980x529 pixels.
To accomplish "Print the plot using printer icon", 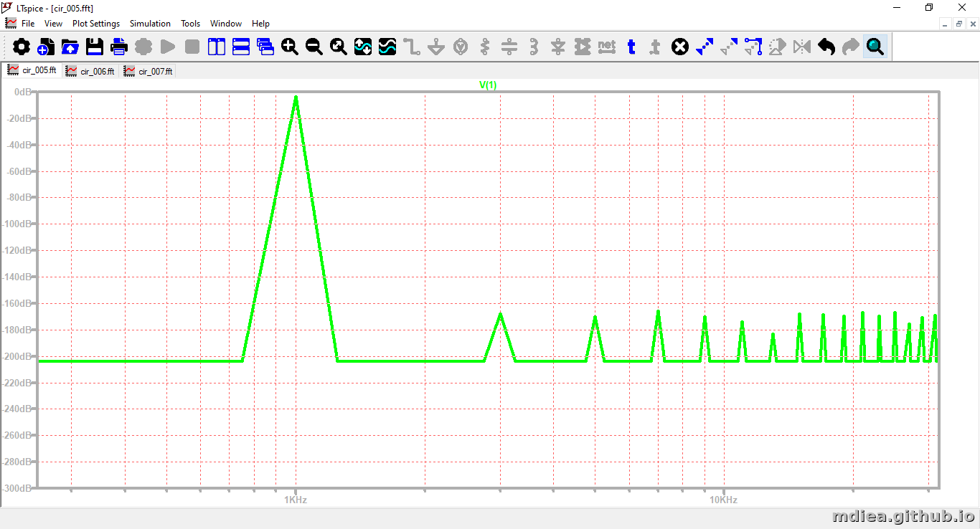I will [119, 47].
